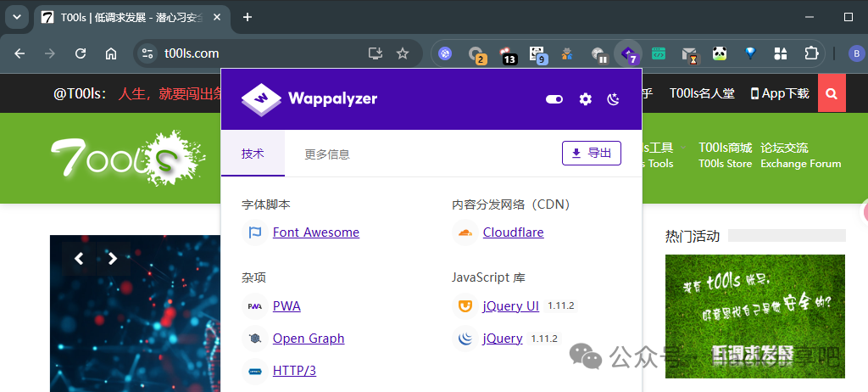Expand the T00ls工具 menu chevron
This screenshot has height=392, width=868.
point(683,148)
